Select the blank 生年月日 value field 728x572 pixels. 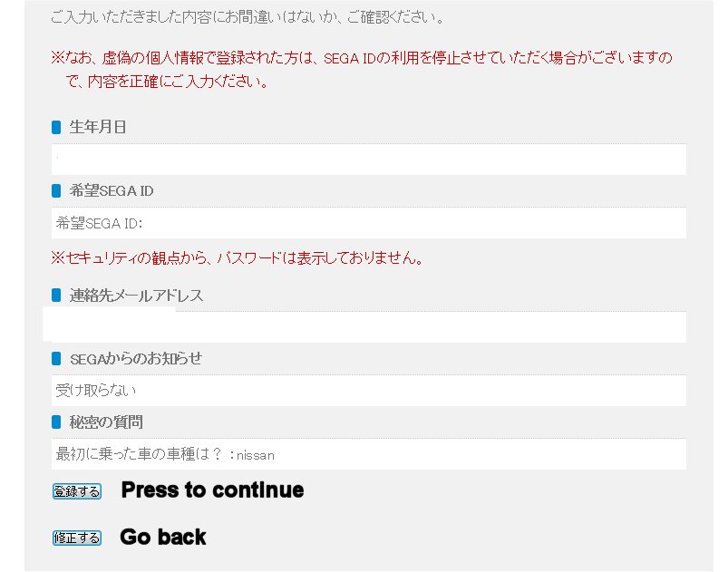pyautogui.click(x=369, y=160)
